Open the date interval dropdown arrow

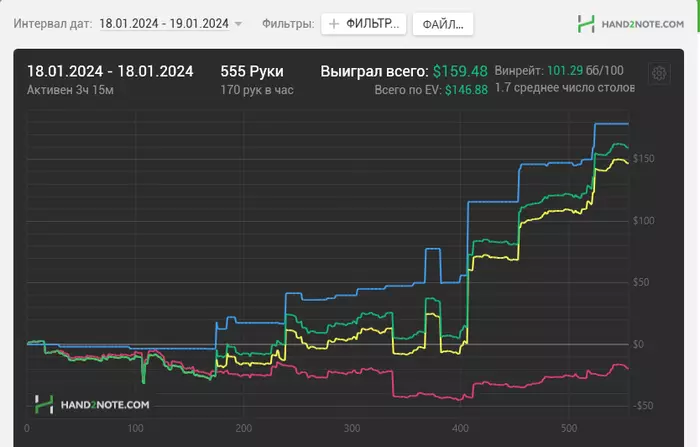(238, 24)
